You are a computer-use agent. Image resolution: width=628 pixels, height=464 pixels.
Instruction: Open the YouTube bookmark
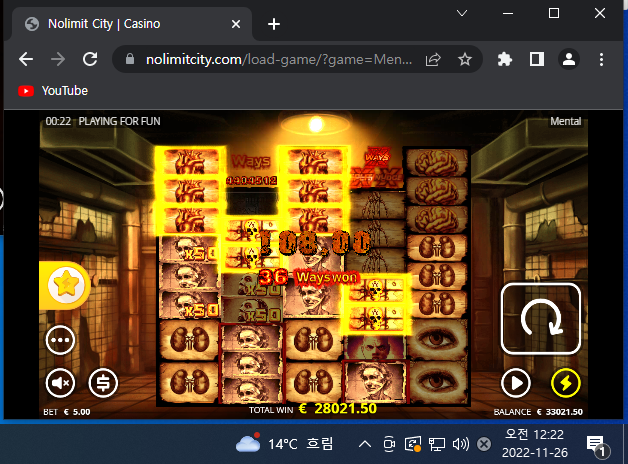point(53,91)
